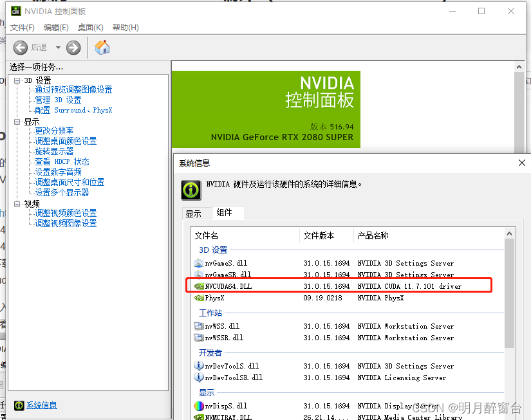Close the 系统信息 dialog

click(x=522, y=163)
